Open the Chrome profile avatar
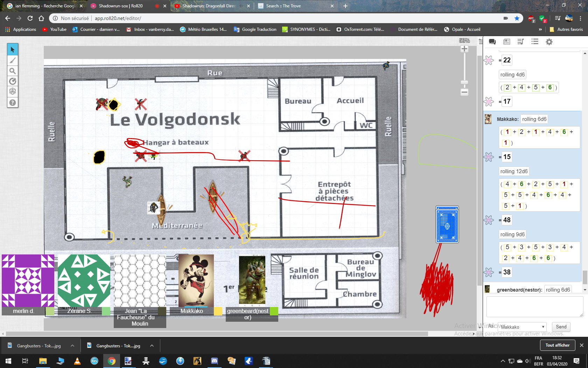The height and width of the screenshot is (368, 588). coord(569,18)
